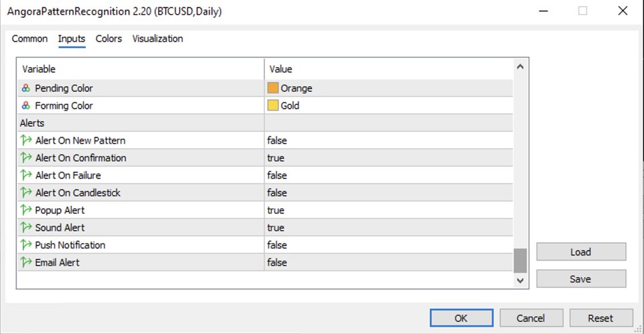Click the true value of Alert On Confirmation
The image size is (644, 334).
[276, 158]
